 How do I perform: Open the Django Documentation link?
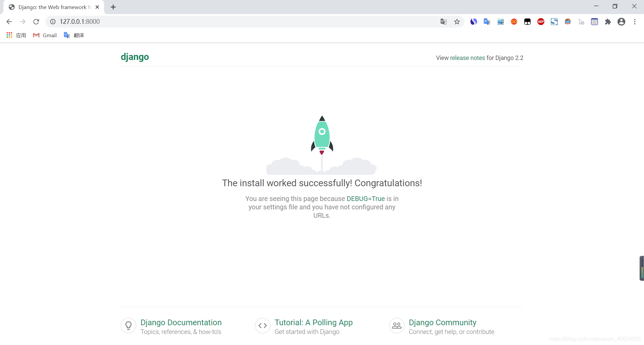pos(181,323)
